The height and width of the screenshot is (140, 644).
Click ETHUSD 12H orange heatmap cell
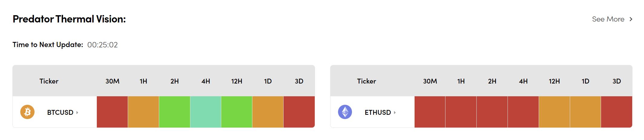(x=554, y=112)
